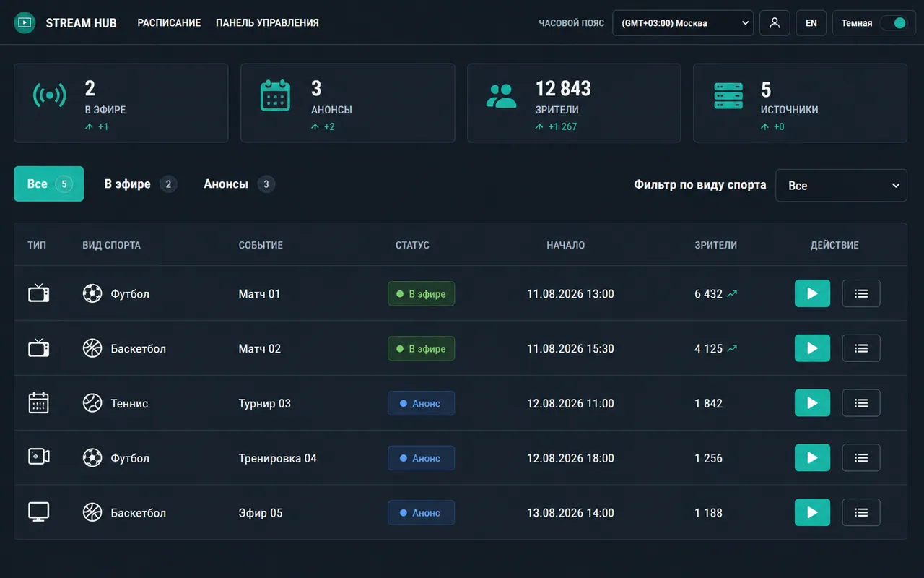Open the Панель управления menu
924x578 pixels.
(x=267, y=22)
